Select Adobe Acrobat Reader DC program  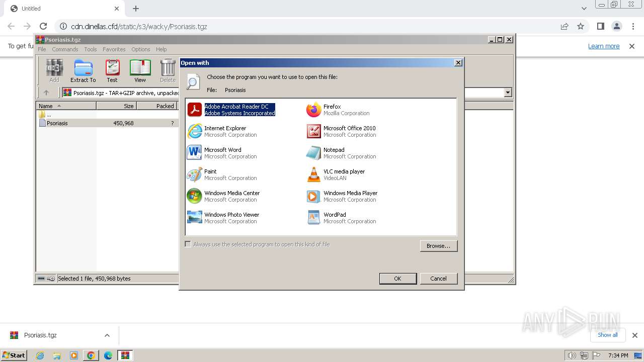pos(231,110)
